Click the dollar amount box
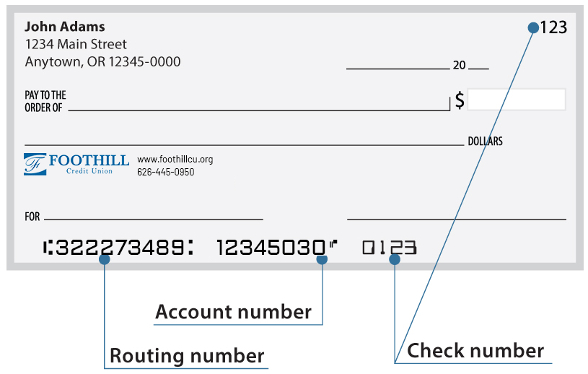The image size is (588, 374). point(517,100)
